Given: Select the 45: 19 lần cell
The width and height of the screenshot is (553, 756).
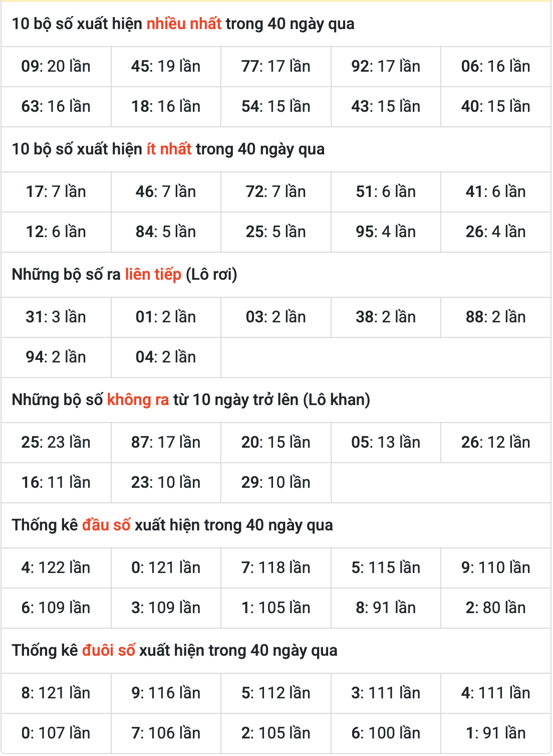Looking at the screenshot, I should (x=166, y=67).
